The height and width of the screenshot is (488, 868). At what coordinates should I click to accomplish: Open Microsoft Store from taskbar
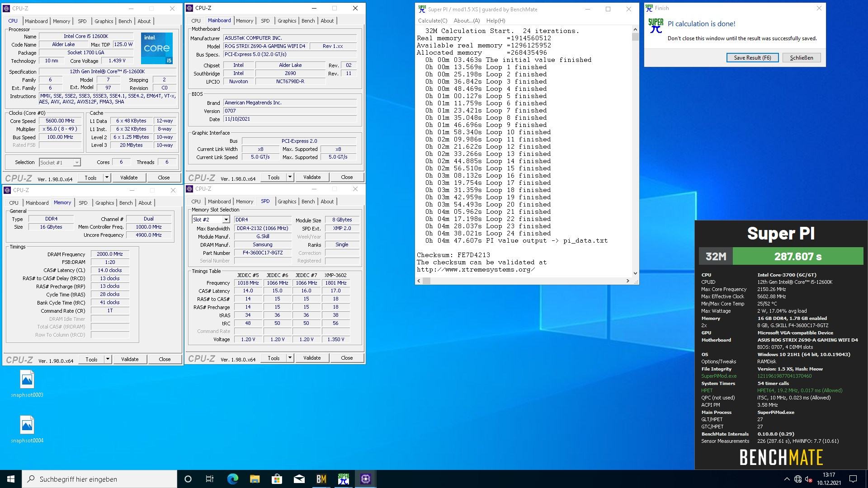point(277,479)
